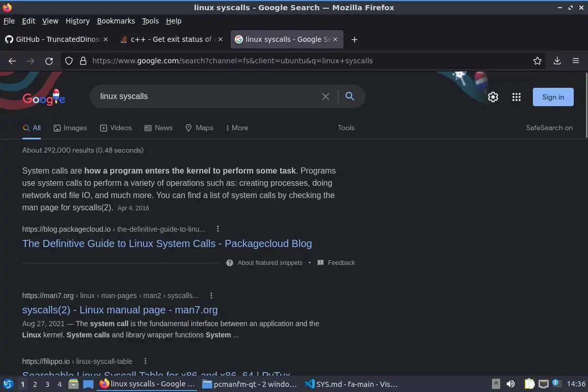This screenshot has width=588, height=392.
Task: Click the Google search input field
Action: click(x=206, y=96)
